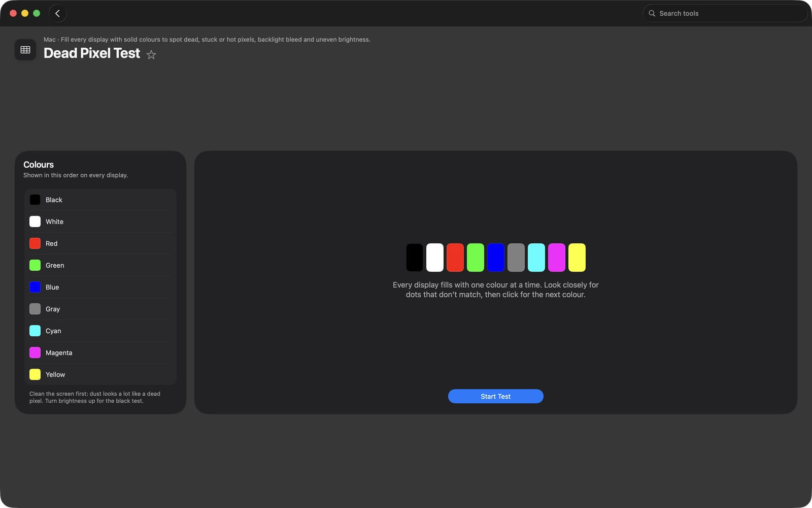Click the 'Green' label in the list

(x=55, y=265)
